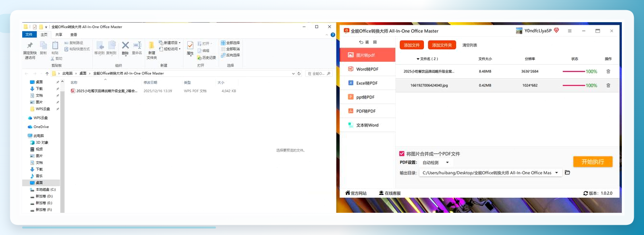Click the user avatar in the Office Master title bar
This screenshot has height=235, width=644.
(x=519, y=31)
